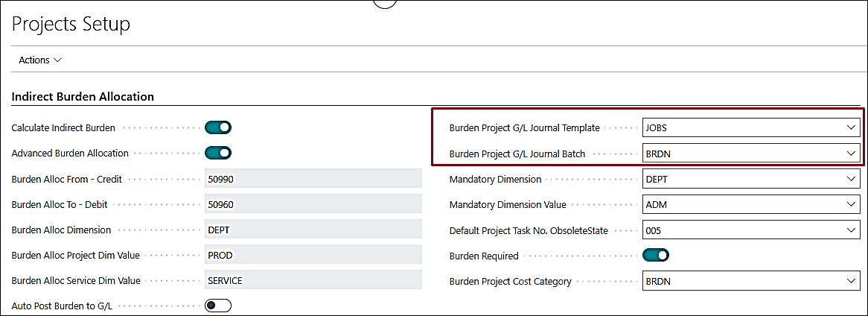The image size is (868, 316).
Task: Toggle the Burden Required switch off
Action: [656, 256]
